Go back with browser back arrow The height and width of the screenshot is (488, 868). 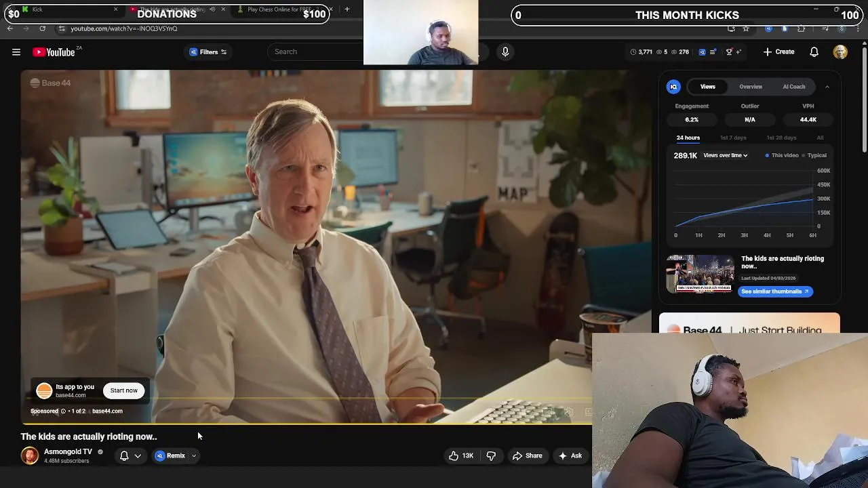tap(9, 28)
